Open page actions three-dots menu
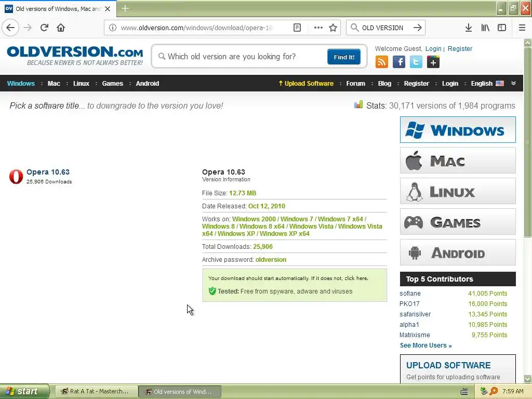The width and height of the screenshot is (532, 399). [318, 28]
